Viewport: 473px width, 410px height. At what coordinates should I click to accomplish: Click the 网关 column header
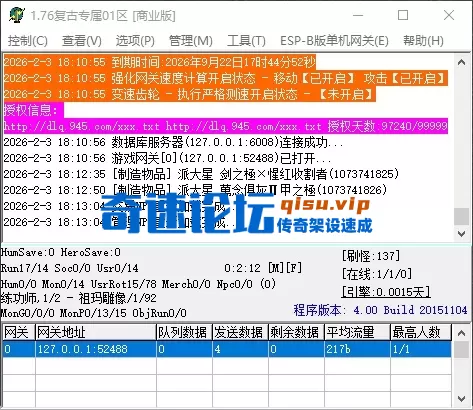[x=19, y=332]
